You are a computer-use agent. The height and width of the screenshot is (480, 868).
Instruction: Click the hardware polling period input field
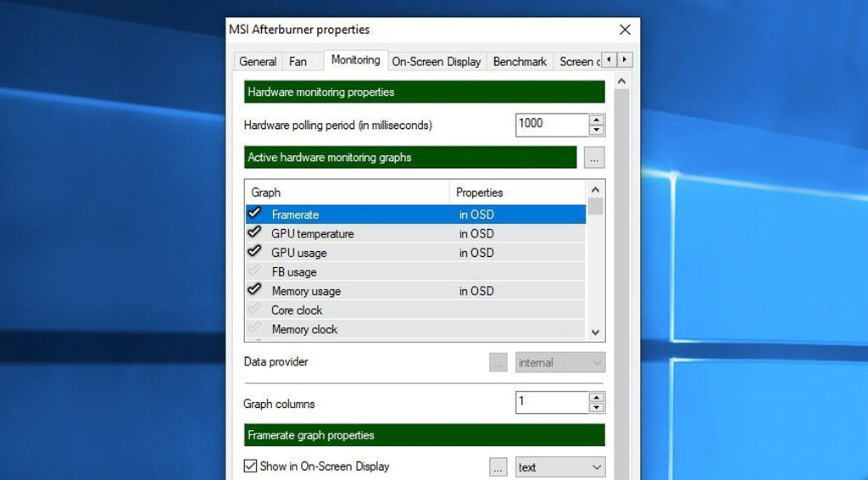tap(551, 125)
